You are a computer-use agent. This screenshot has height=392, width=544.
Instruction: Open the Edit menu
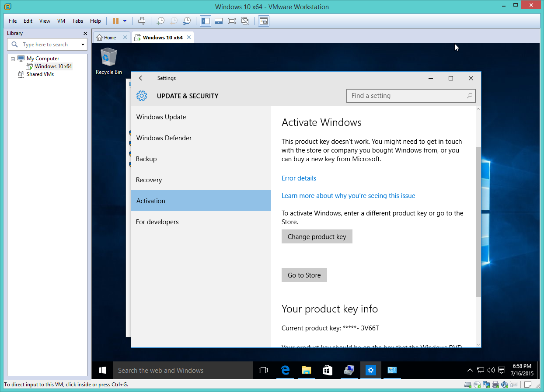[x=28, y=21]
